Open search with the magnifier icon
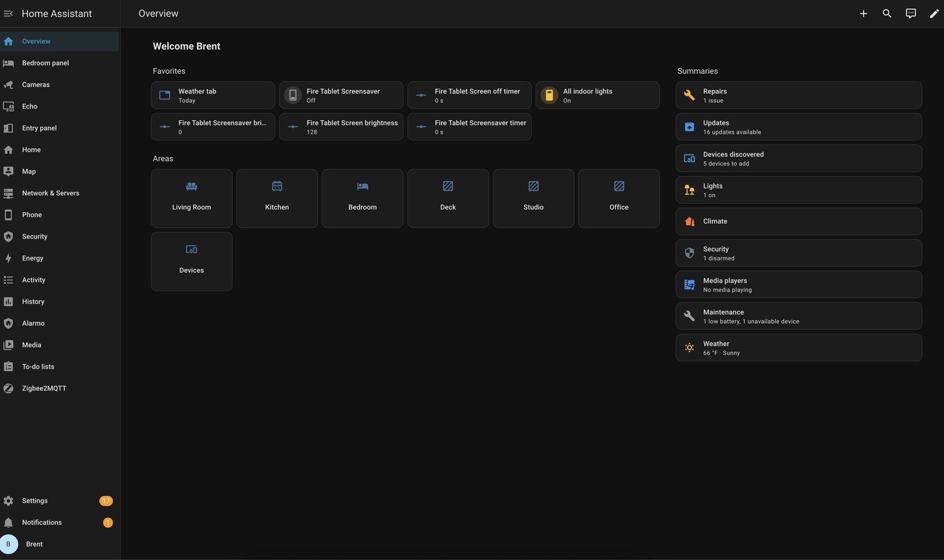 887,14
